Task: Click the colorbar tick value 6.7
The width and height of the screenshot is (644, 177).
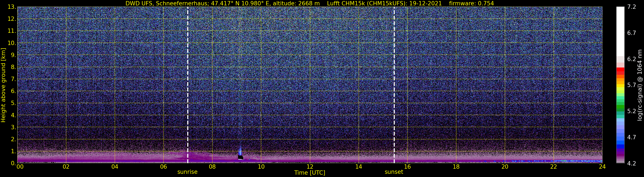Action: pos(632,33)
